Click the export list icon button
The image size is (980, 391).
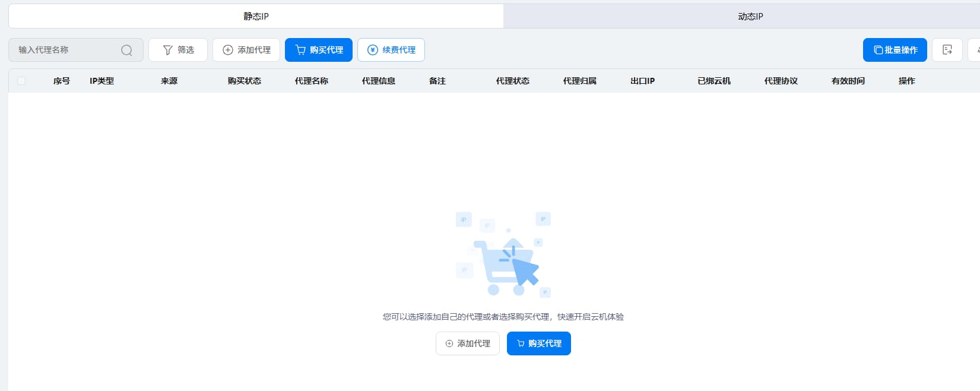click(x=947, y=50)
